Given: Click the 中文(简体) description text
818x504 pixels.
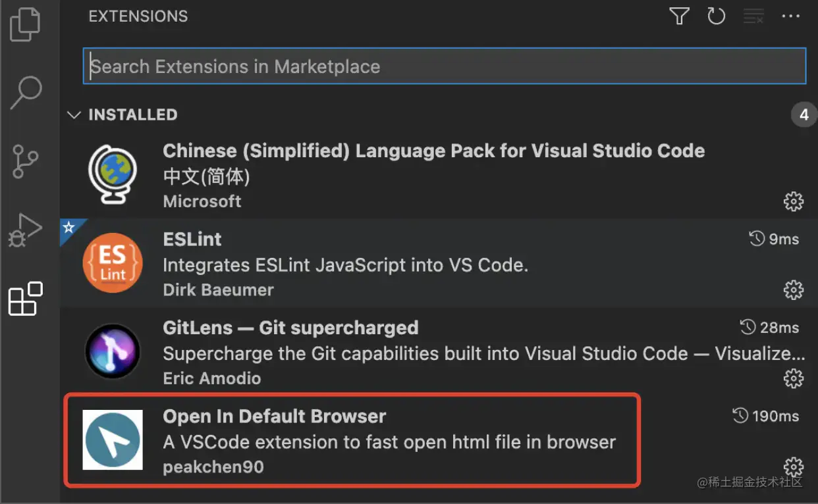Looking at the screenshot, I should [206, 176].
